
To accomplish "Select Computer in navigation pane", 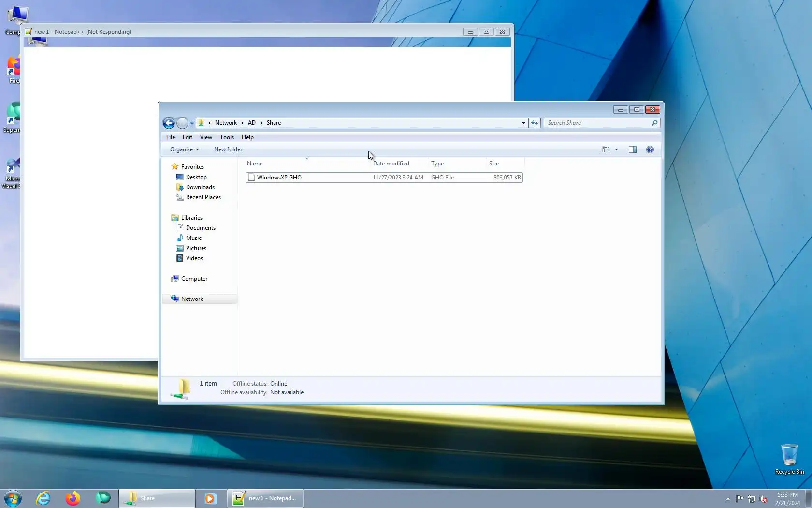I will click(194, 279).
